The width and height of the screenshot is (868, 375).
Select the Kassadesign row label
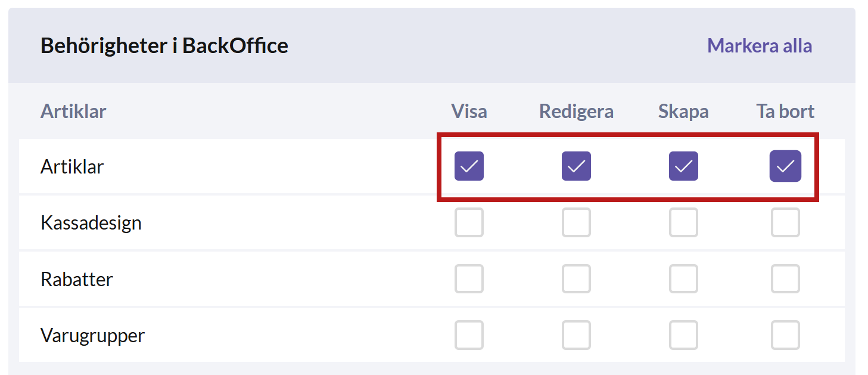91,223
